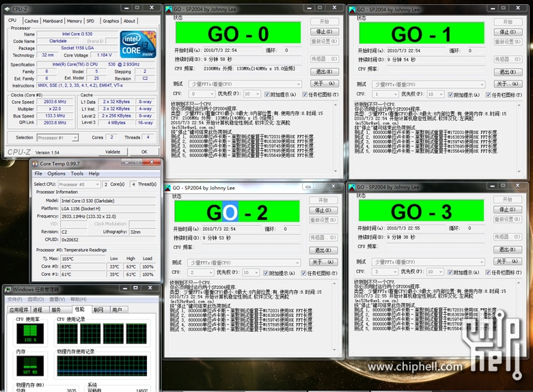
Task: Open the 联网 tab in Task Manager
Action: coord(98,310)
